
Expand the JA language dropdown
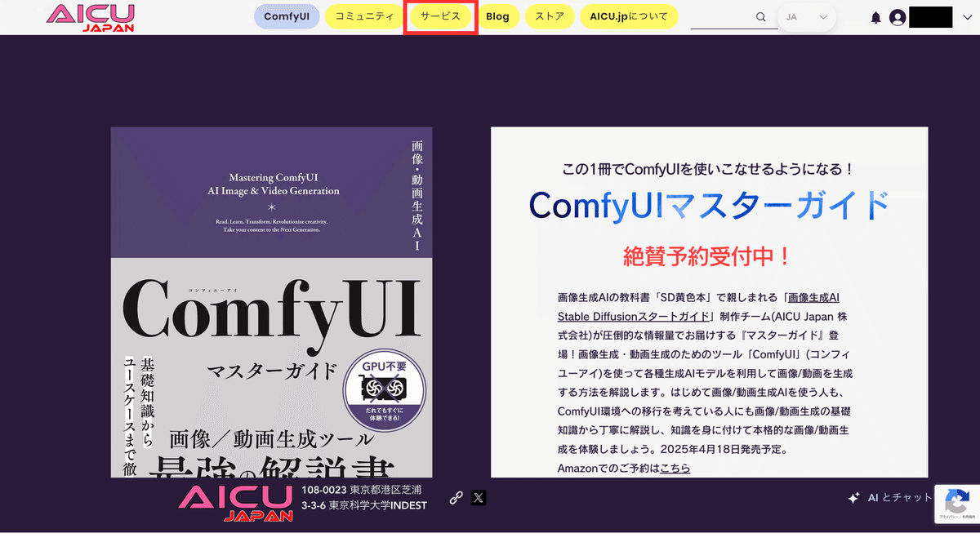807,17
